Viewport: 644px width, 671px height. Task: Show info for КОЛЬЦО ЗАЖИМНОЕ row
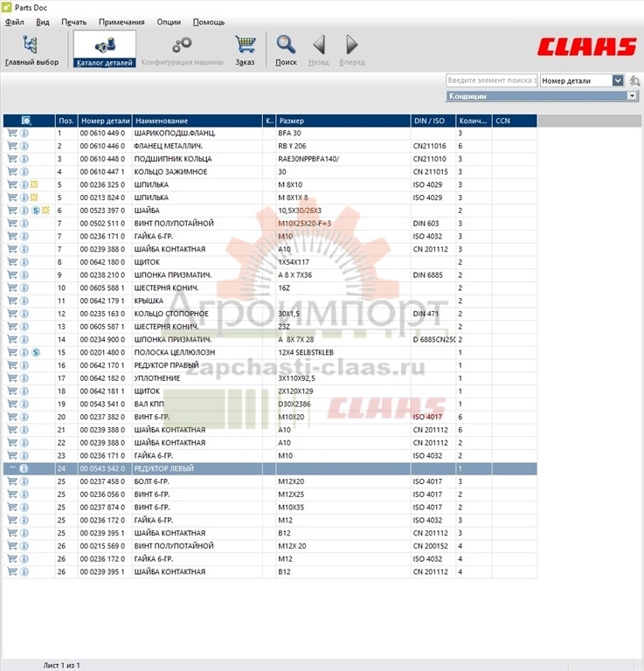pos(24,171)
